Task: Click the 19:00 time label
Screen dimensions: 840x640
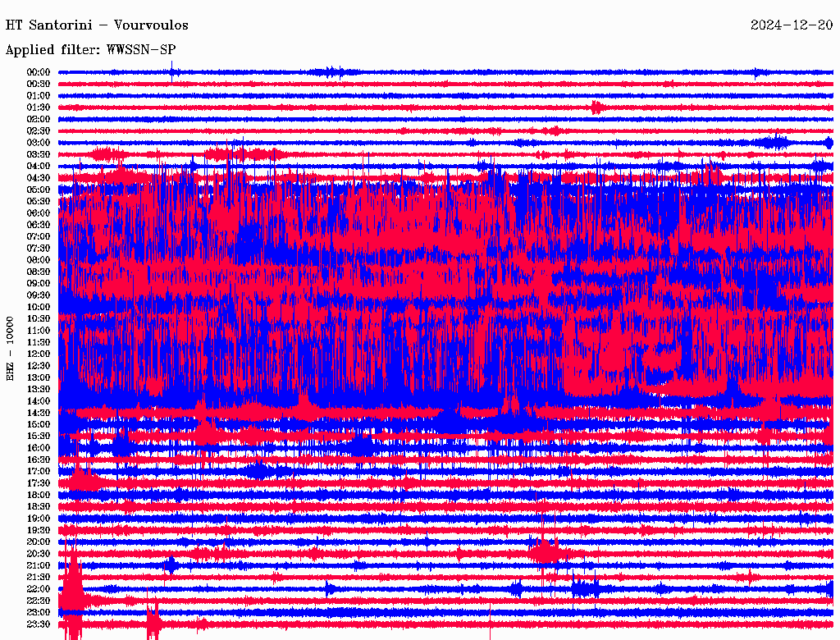Action: click(39, 519)
